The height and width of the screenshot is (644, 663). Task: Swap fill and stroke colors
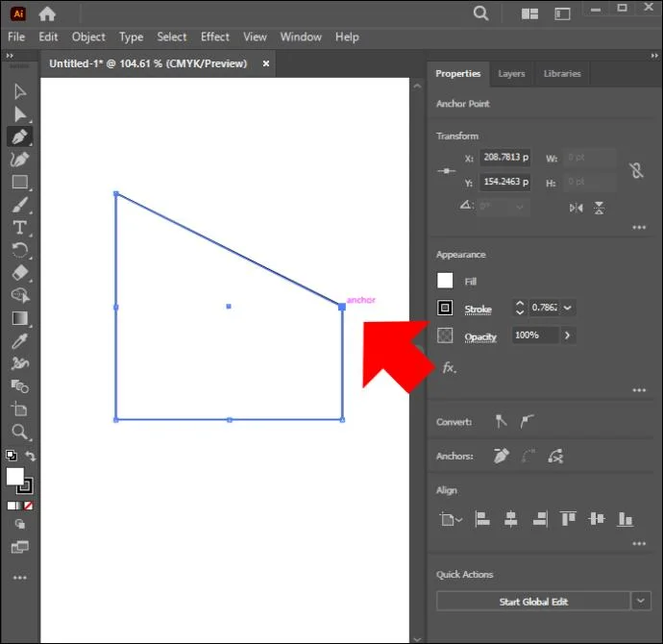pos(31,456)
